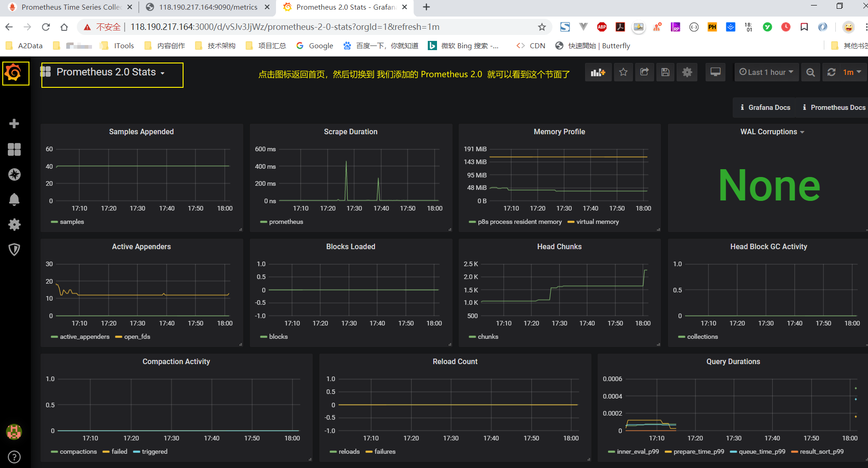The image size is (868, 468).
Task: Switch to the 9090/metrics browser tab
Action: pos(208,7)
